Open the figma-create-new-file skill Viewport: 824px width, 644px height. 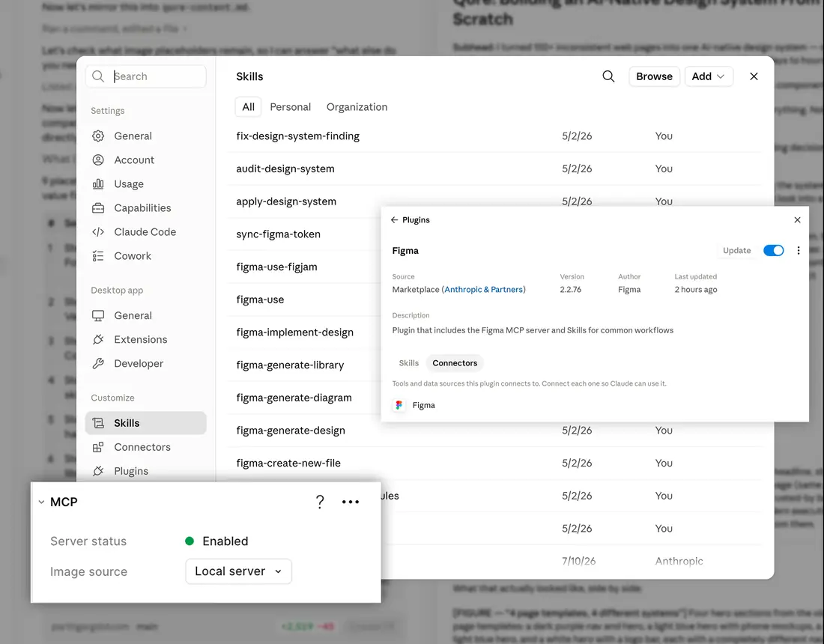point(288,463)
